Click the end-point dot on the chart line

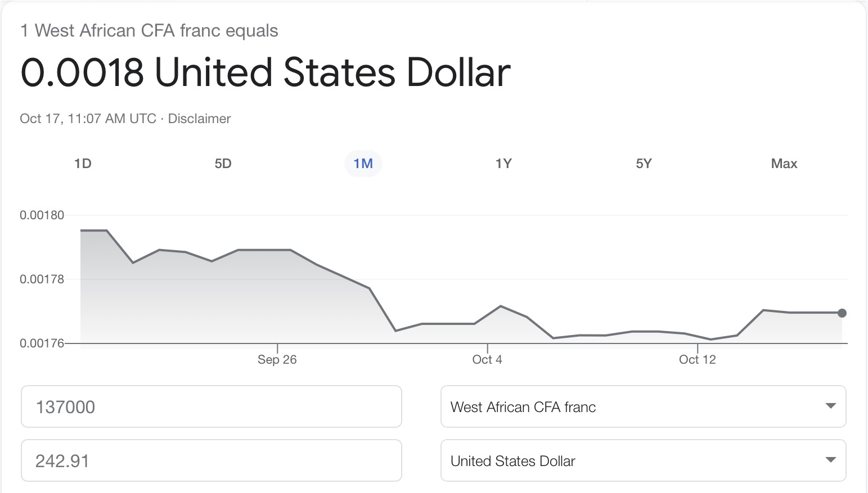[x=842, y=313]
